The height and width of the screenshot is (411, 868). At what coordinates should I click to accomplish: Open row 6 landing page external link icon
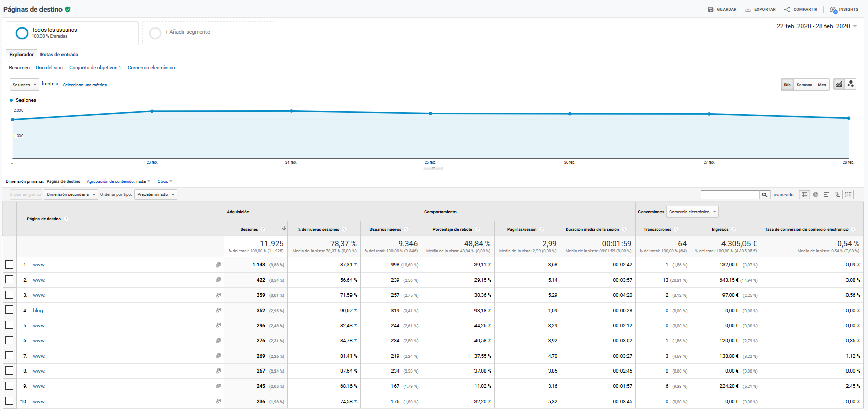click(218, 340)
